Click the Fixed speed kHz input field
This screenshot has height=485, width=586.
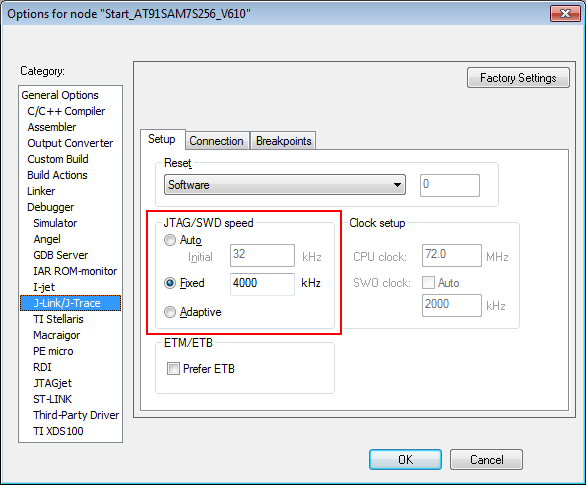click(262, 284)
